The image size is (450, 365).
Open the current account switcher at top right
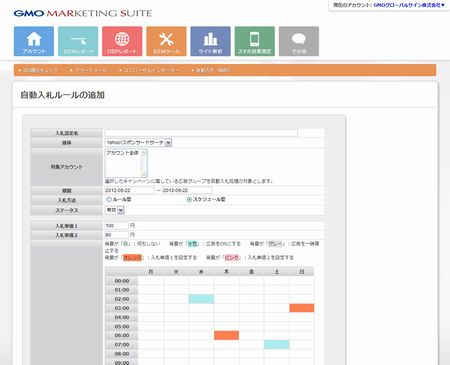pos(409,5)
